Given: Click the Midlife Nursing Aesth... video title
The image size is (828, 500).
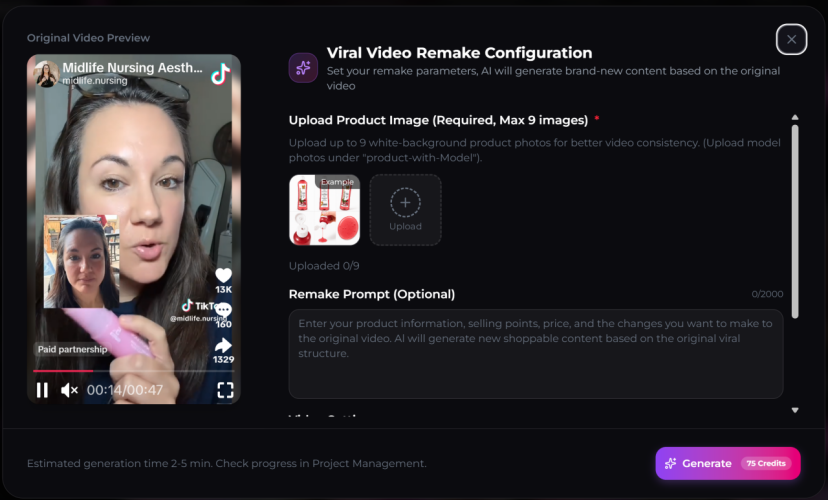Looking at the screenshot, I should point(132,68).
